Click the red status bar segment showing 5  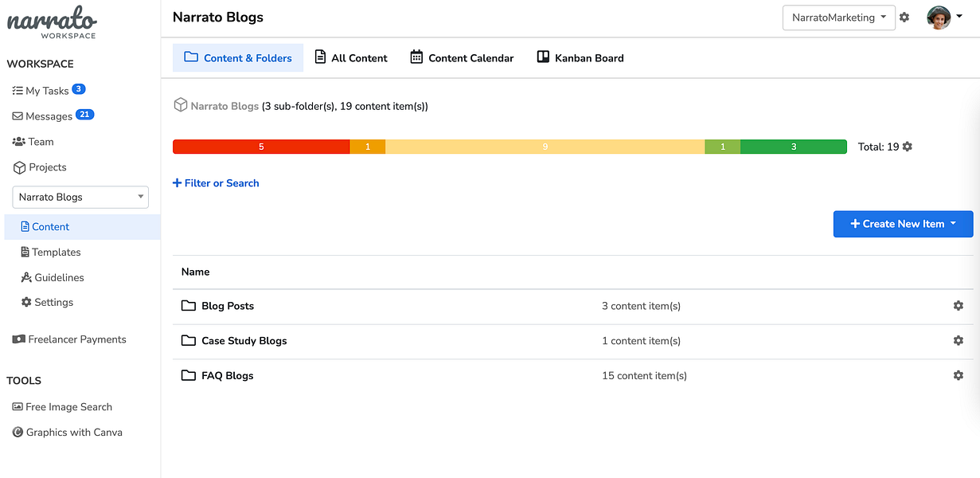point(261,147)
